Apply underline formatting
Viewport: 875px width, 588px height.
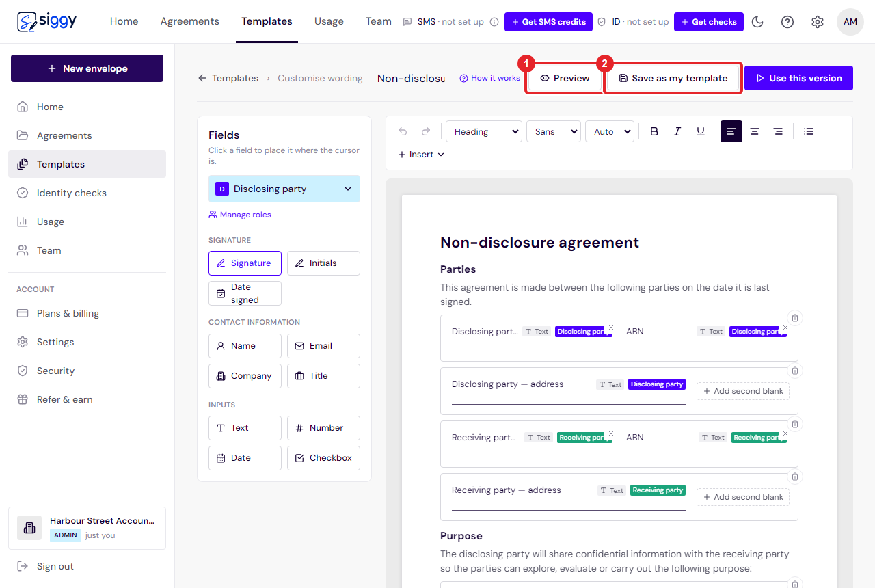click(x=701, y=131)
